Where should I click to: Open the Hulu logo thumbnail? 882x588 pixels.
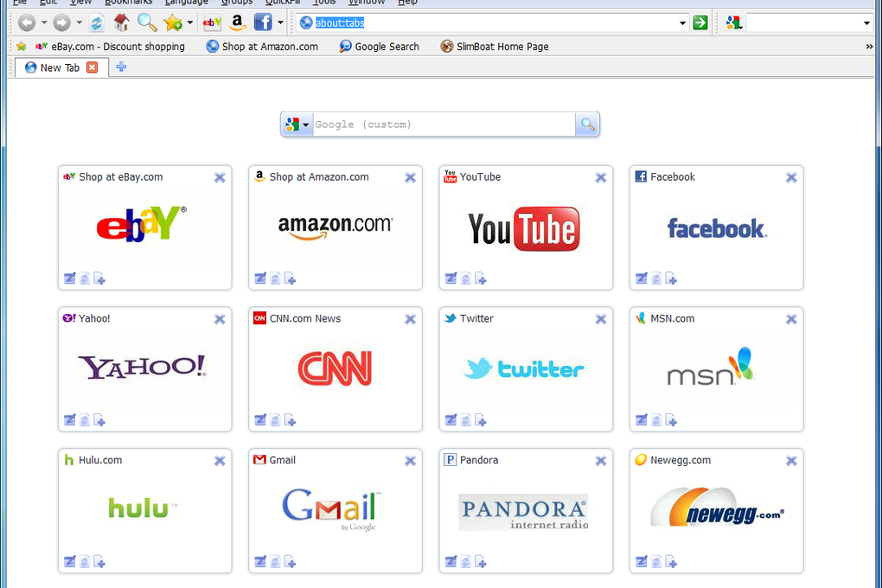(143, 508)
